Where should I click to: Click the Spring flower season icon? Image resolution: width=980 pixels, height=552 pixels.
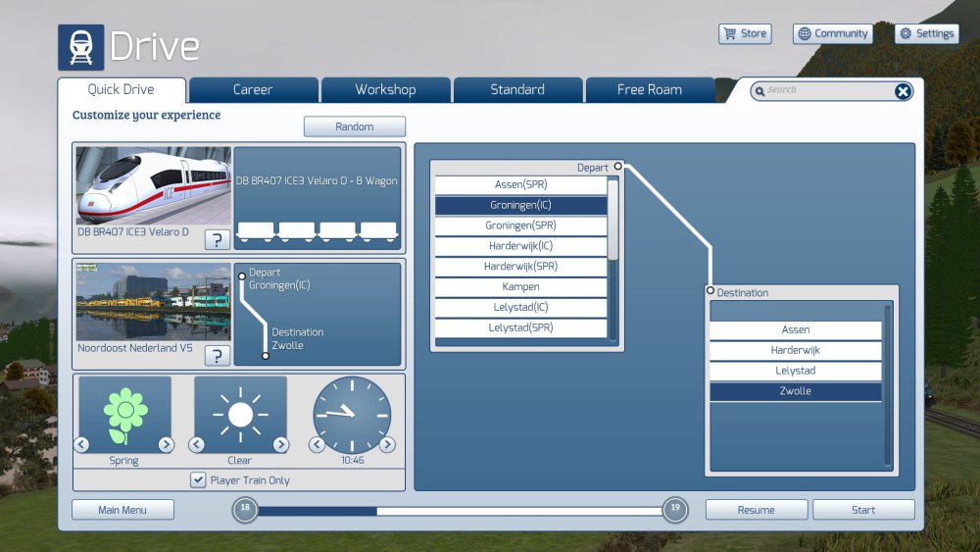pyautogui.click(x=124, y=416)
